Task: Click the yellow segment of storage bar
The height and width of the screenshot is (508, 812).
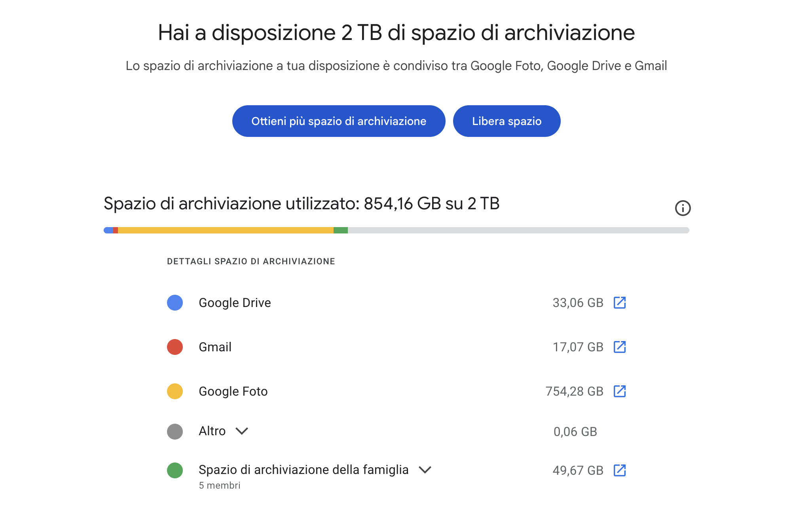Action: [x=226, y=230]
